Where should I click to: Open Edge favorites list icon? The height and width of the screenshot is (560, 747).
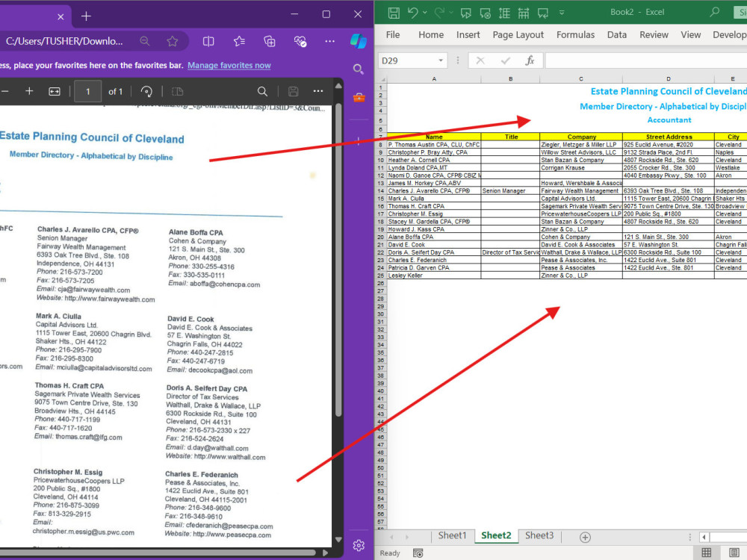coord(239,41)
